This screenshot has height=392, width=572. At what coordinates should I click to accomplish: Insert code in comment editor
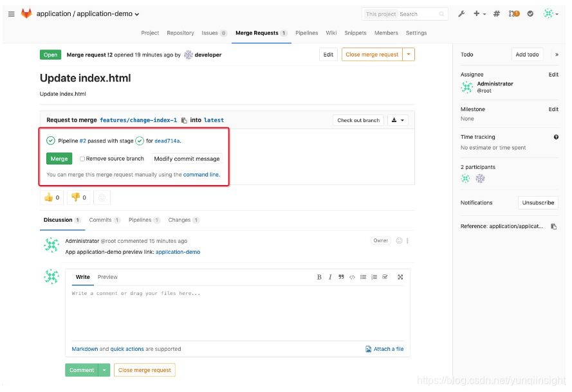click(352, 277)
